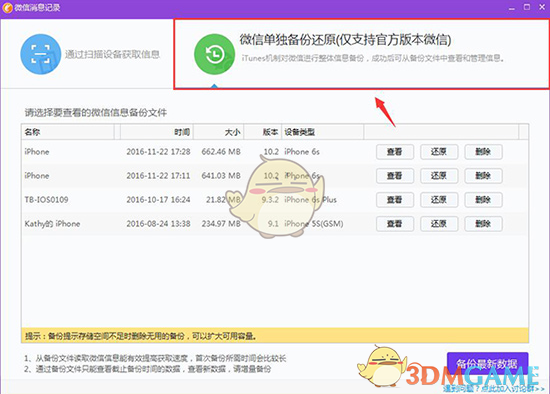
Task: Restore the TB-IOS0109 backup
Action: click(x=439, y=200)
